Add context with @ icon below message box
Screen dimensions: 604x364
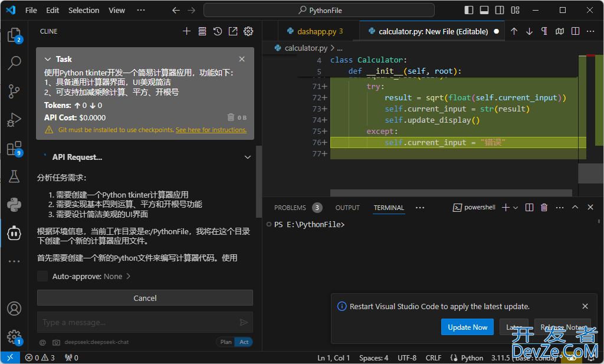point(42,342)
